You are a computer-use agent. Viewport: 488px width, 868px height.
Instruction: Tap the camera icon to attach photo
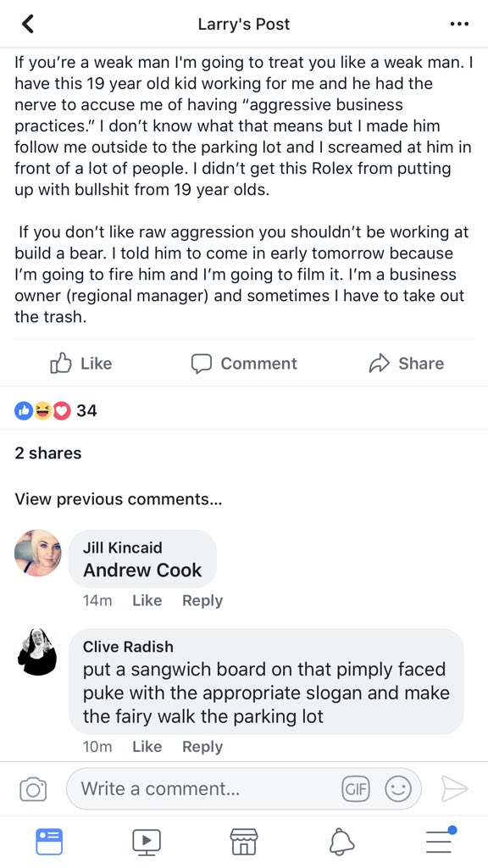click(x=33, y=789)
